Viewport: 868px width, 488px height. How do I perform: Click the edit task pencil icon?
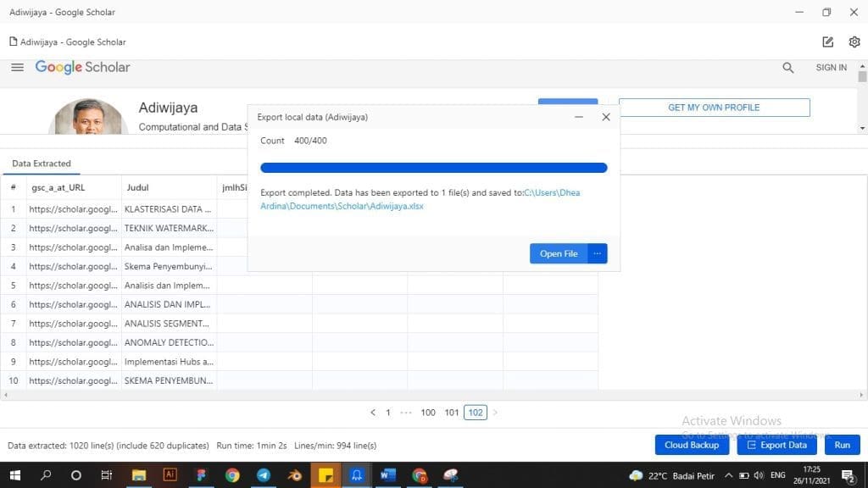pos(828,42)
